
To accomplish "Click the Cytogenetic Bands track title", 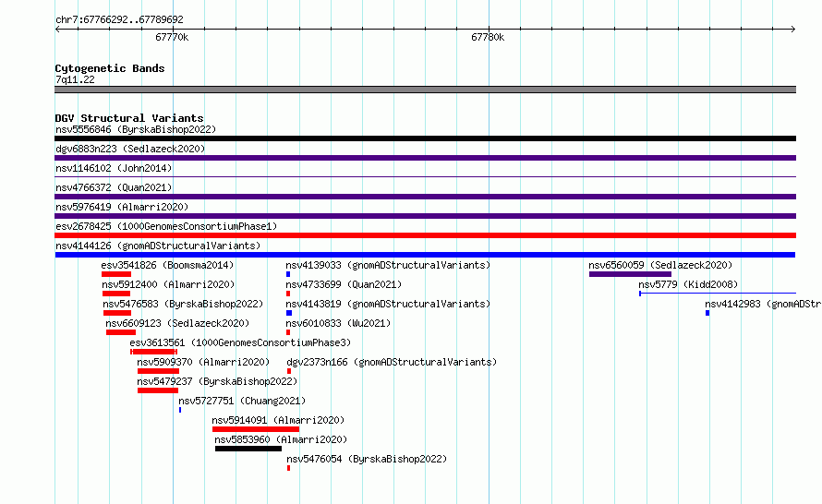I will (x=110, y=68).
